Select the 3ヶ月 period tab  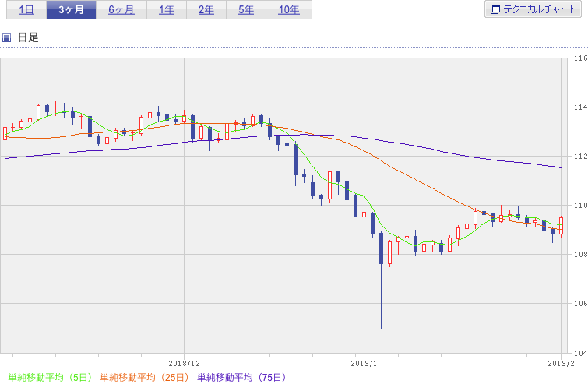pos(71,10)
